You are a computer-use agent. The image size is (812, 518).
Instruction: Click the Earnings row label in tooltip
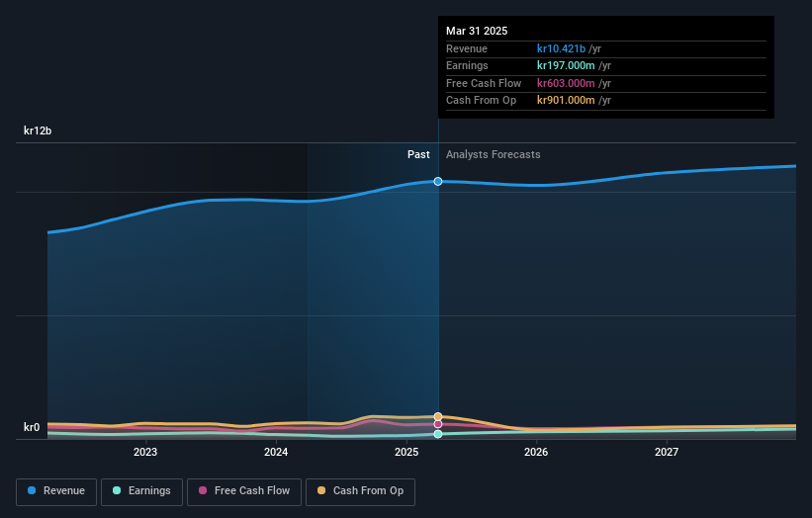(x=467, y=65)
